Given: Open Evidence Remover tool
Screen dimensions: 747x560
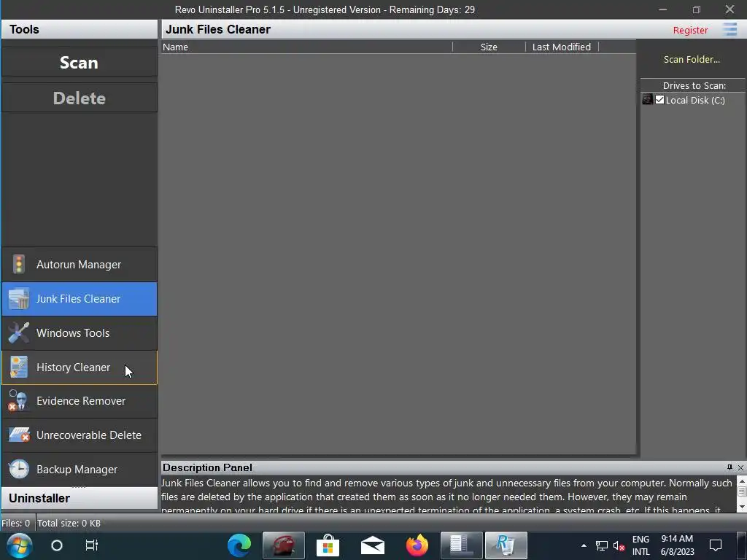Looking at the screenshot, I should tap(79, 401).
